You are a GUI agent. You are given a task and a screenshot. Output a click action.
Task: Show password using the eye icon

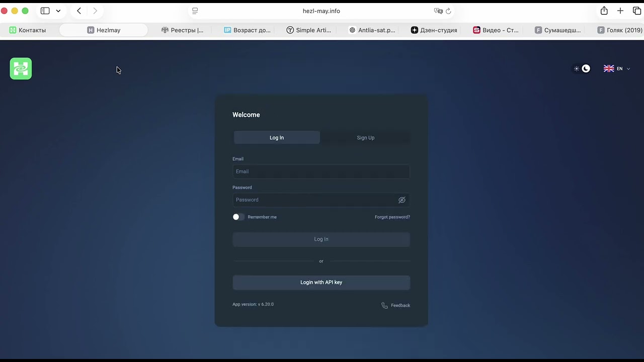402,200
